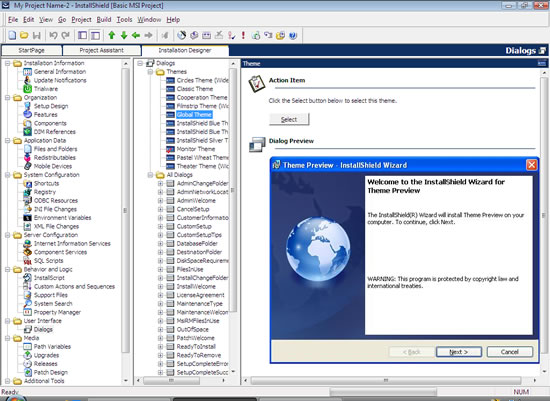
Task: Click the Redo toolbar icon
Action: [66, 35]
